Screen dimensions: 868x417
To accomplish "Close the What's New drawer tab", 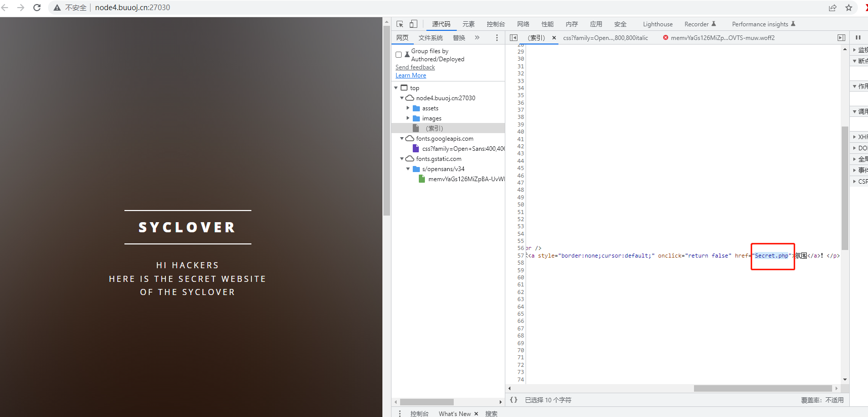I will pos(476,413).
